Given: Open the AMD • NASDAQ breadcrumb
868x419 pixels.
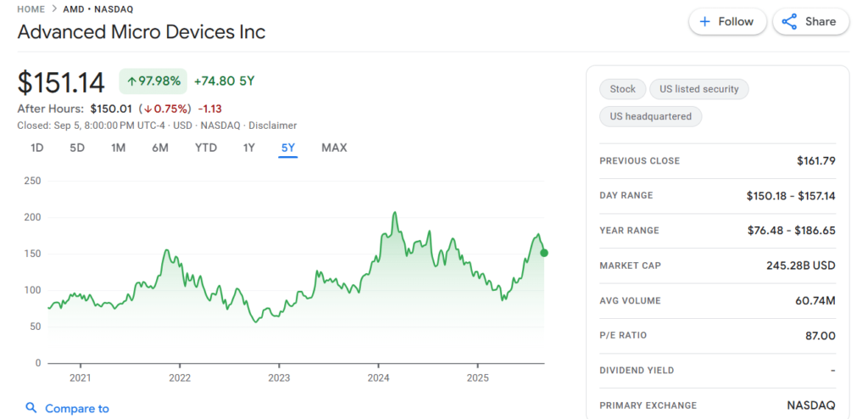Looking at the screenshot, I should tap(98, 9).
